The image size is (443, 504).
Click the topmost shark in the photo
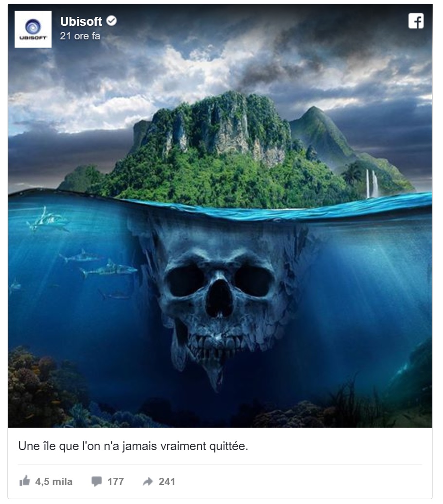[48, 220]
